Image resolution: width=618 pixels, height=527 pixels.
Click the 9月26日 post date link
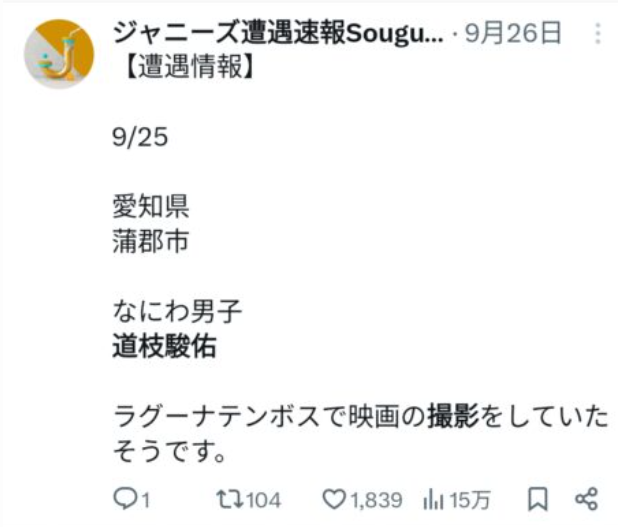pos(521,33)
